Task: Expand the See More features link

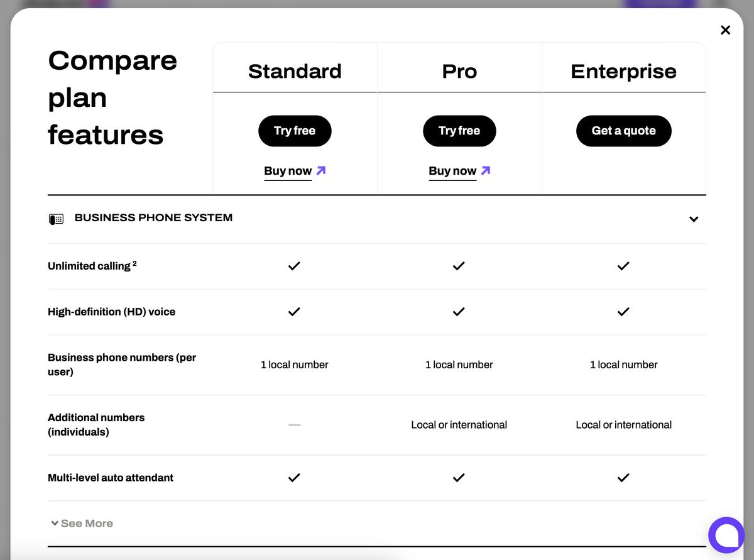Action: click(82, 524)
